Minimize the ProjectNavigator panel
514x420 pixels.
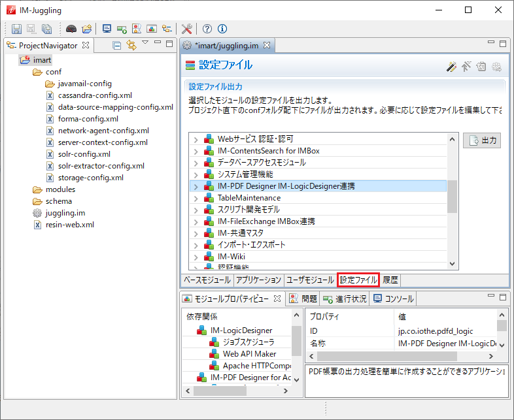[x=158, y=42]
